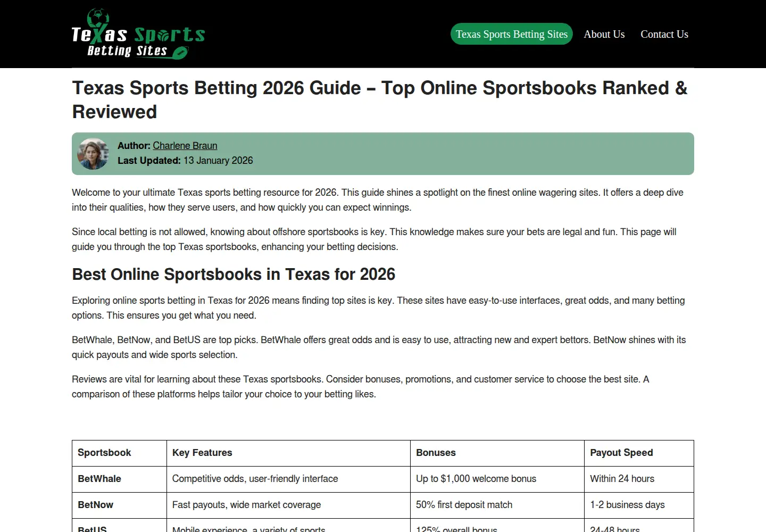This screenshot has width=766, height=532.
Task: Click the Up to $1,000 welcome bonus cell
Action: coord(497,479)
